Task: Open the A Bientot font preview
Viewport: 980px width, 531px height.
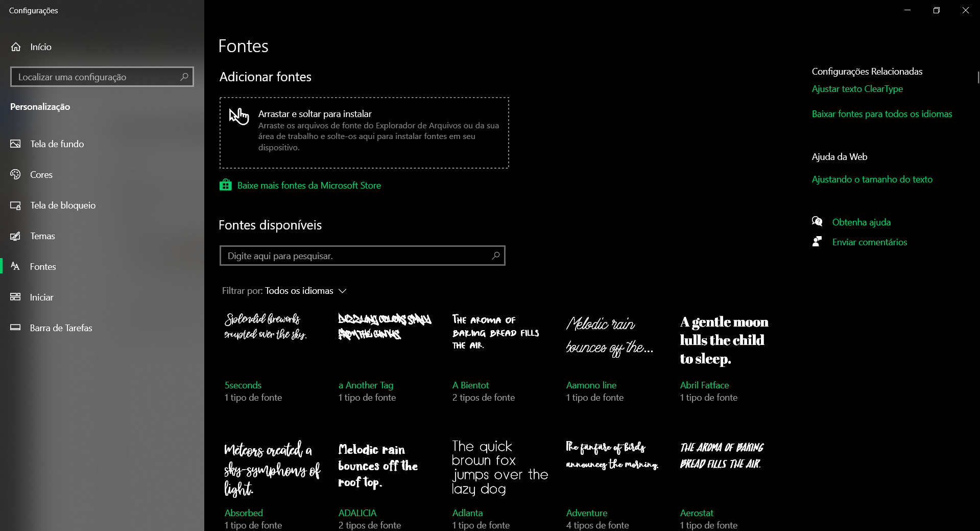Action: coord(496,332)
